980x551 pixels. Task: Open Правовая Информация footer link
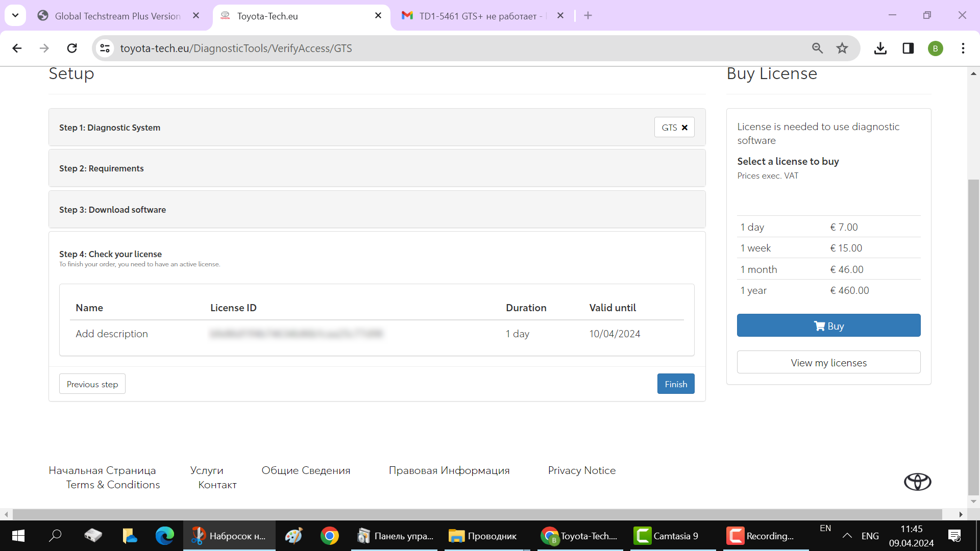click(449, 470)
